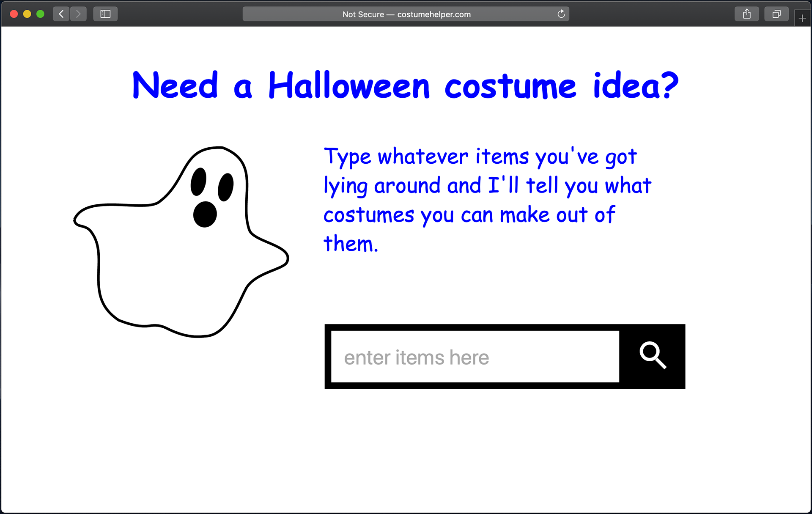The height and width of the screenshot is (514, 812).
Task: Click the magnifying glass search button
Action: [653, 356]
